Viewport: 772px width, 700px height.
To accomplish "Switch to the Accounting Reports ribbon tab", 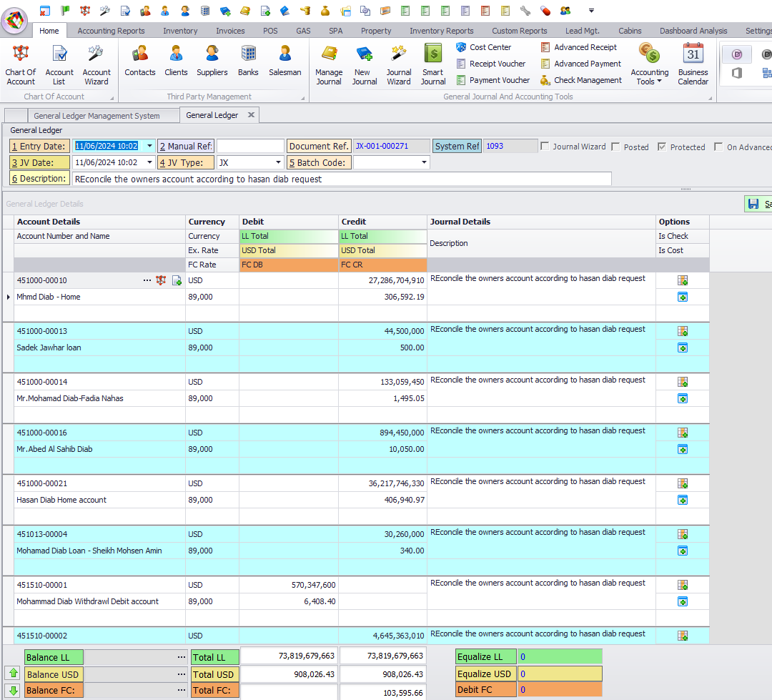I will (x=111, y=31).
